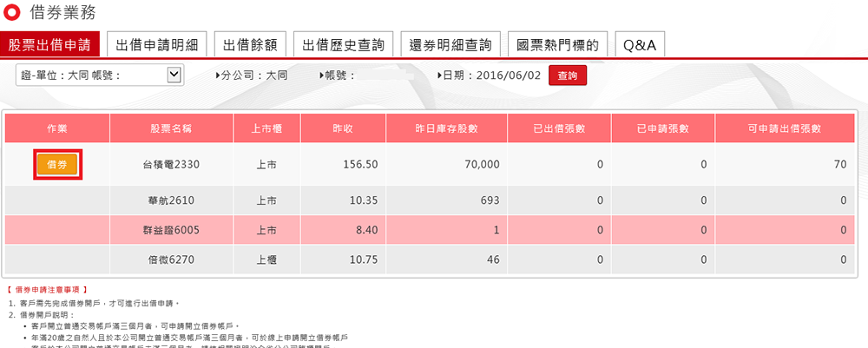Select stock name 台積電2330
Image resolution: width=868 pixels, height=348 pixels.
[x=171, y=164]
